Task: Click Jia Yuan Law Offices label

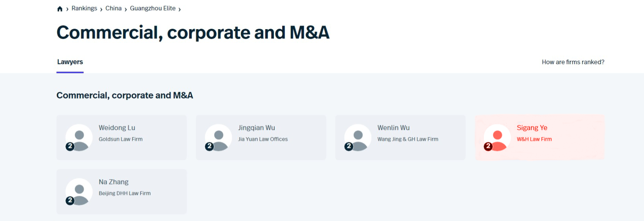Action: coord(263,139)
